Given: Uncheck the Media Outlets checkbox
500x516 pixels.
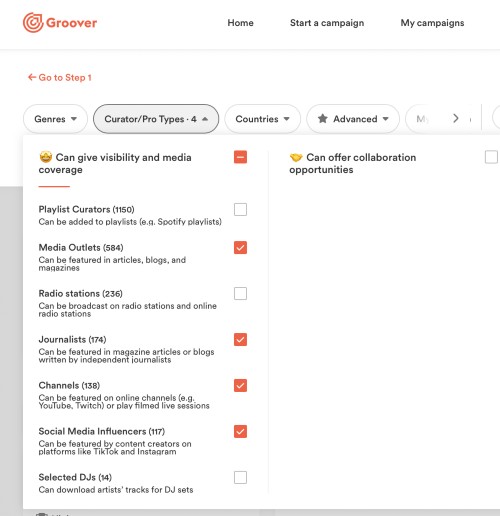Looking at the screenshot, I should (240, 248).
